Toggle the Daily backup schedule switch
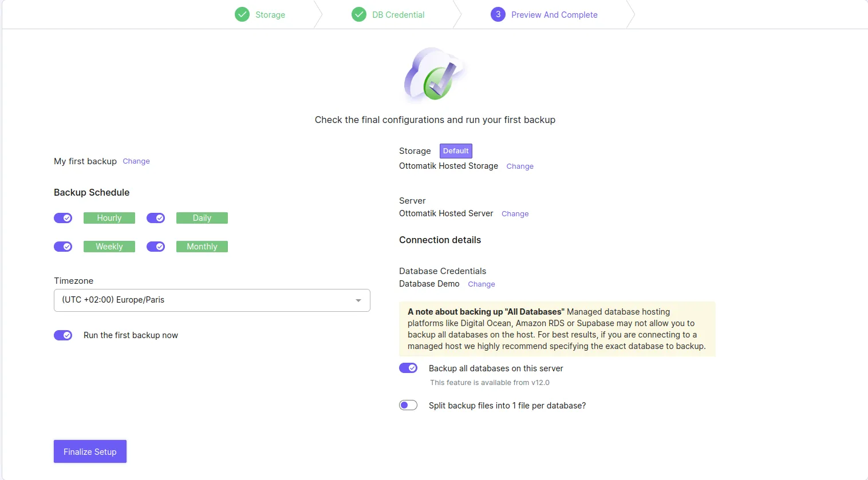Screen dimensions: 868x480 (156, 218)
